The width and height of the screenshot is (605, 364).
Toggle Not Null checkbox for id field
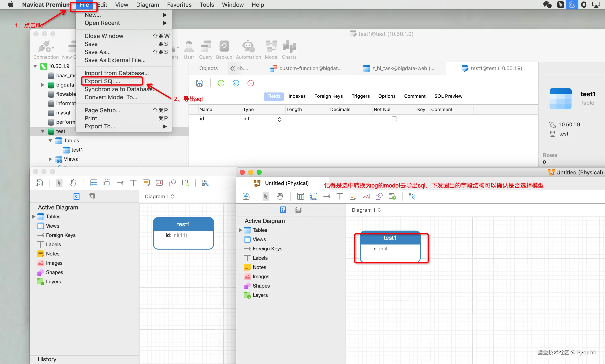tap(394, 119)
